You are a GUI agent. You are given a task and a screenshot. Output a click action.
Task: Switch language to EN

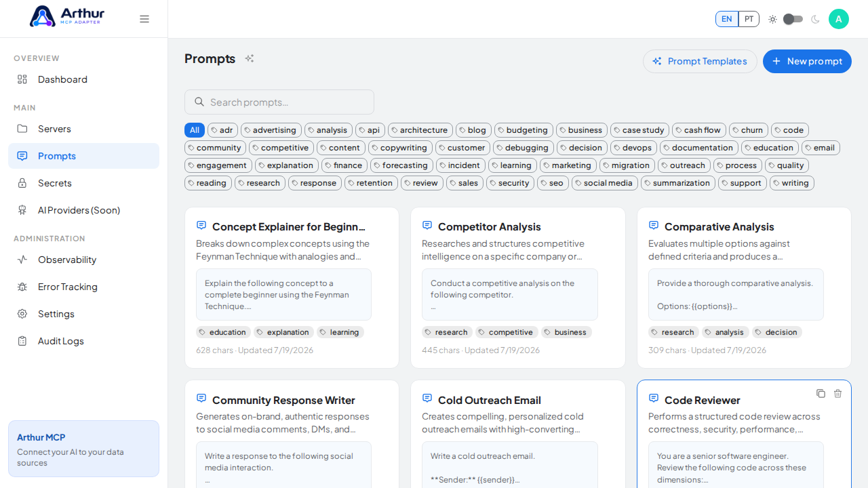pos(727,19)
